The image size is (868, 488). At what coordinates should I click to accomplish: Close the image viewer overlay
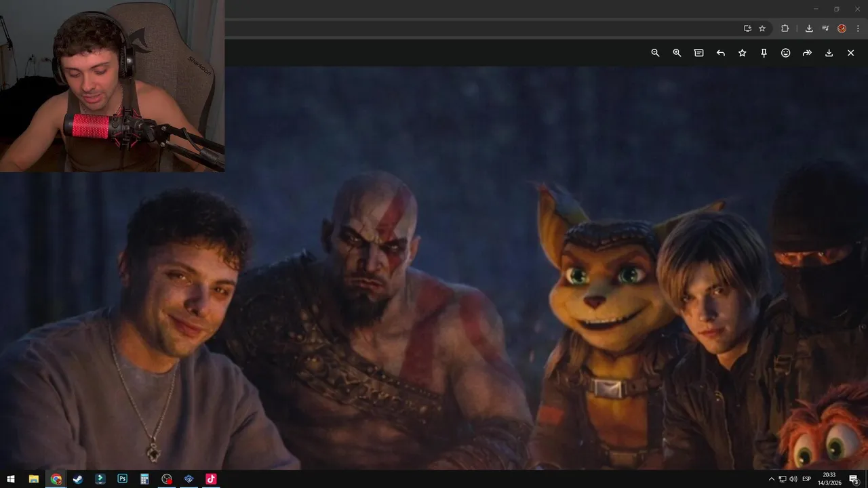pos(850,53)
